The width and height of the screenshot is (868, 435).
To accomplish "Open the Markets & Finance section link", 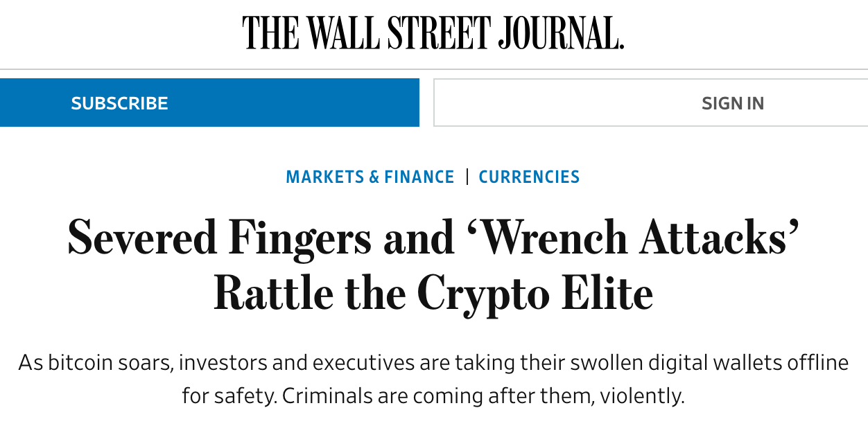I will pyautogui.click(x=370, y=177).
